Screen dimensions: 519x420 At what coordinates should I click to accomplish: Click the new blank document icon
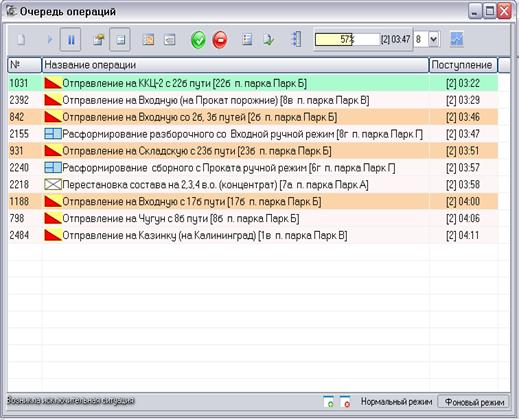click(x=21, y=40)
